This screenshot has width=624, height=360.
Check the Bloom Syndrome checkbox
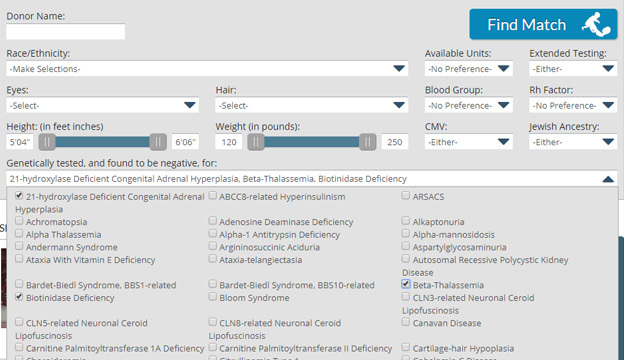(x=213, y=296)
